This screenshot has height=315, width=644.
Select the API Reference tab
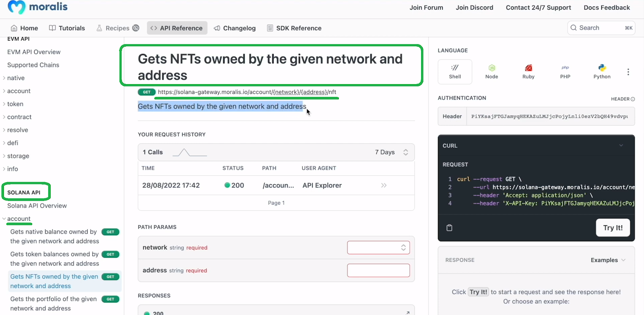(177, 28)
